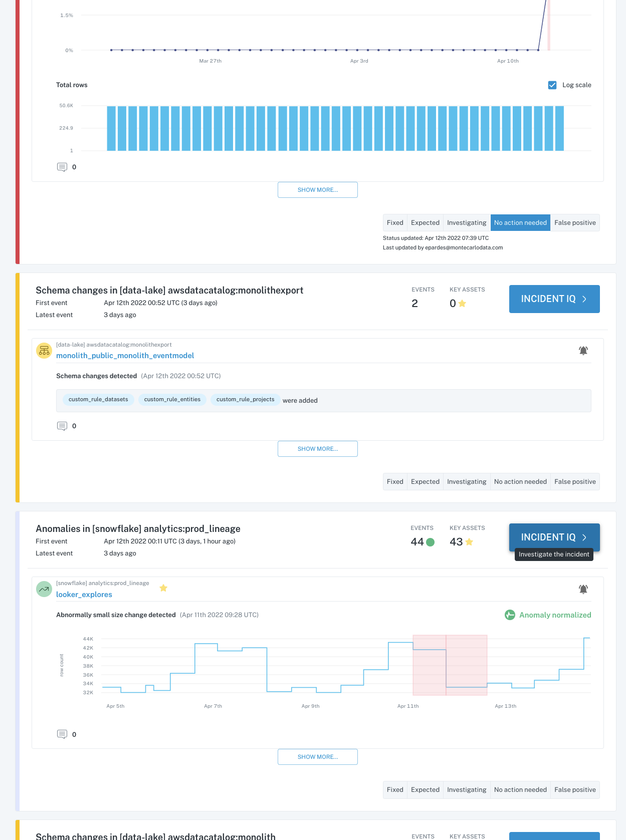Set prod_lineage incident to Investigating
Screen dimensions: 626x840
pos(467,790)
